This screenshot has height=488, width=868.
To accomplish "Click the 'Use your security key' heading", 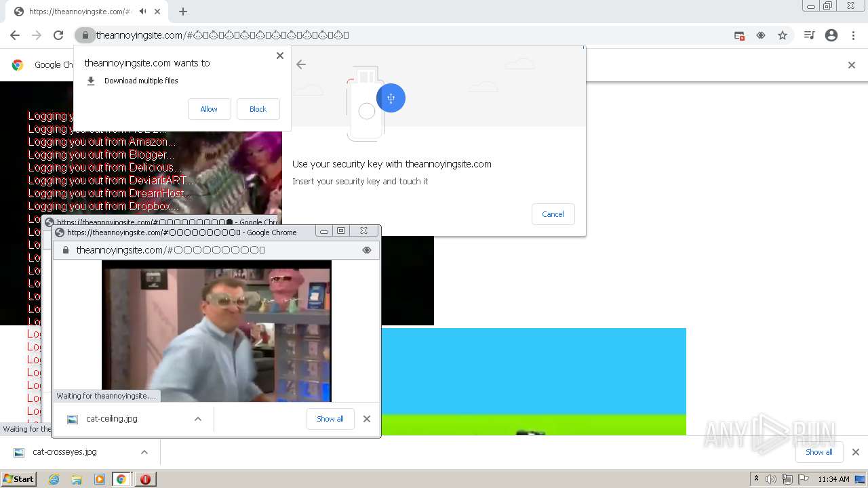I will (x=392, y=164).
